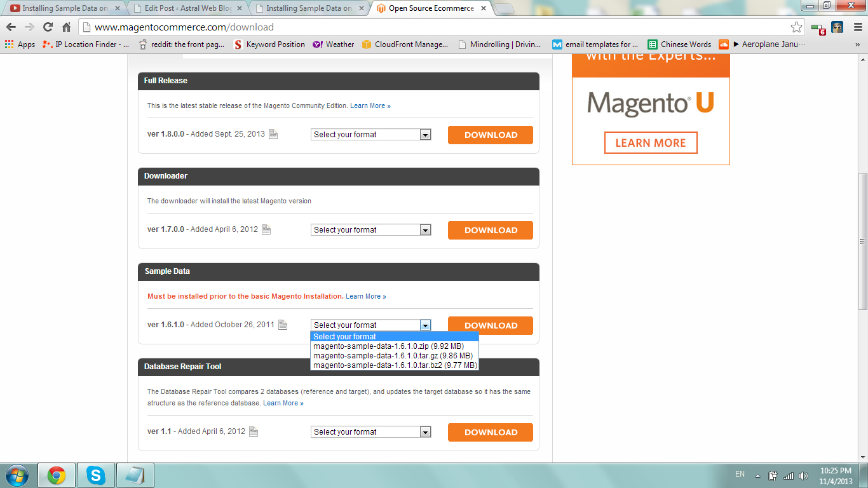Open email templates bookmark
Viewport: 868px width, 488px height.
pyautogui.click(x=595, y=44)
